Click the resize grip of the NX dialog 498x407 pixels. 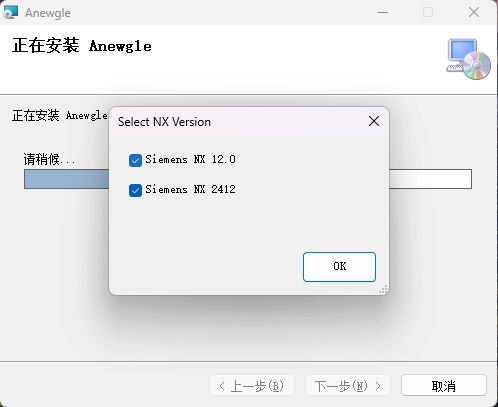pos(383,290)
